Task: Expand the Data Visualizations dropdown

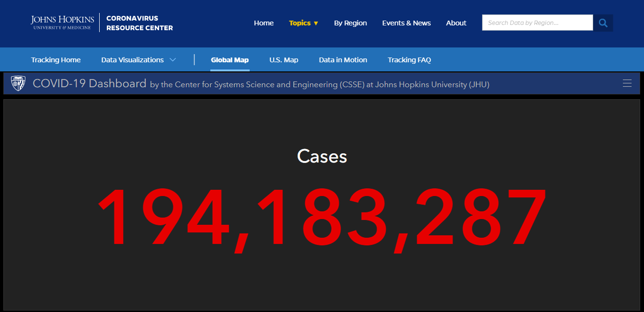Action: click(x=138, y=60)
